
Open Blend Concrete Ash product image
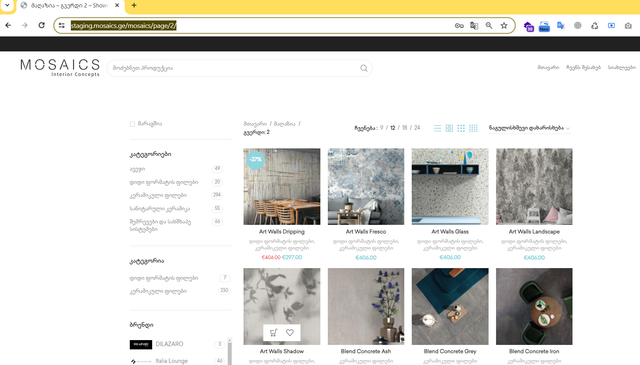pos(366,307)
